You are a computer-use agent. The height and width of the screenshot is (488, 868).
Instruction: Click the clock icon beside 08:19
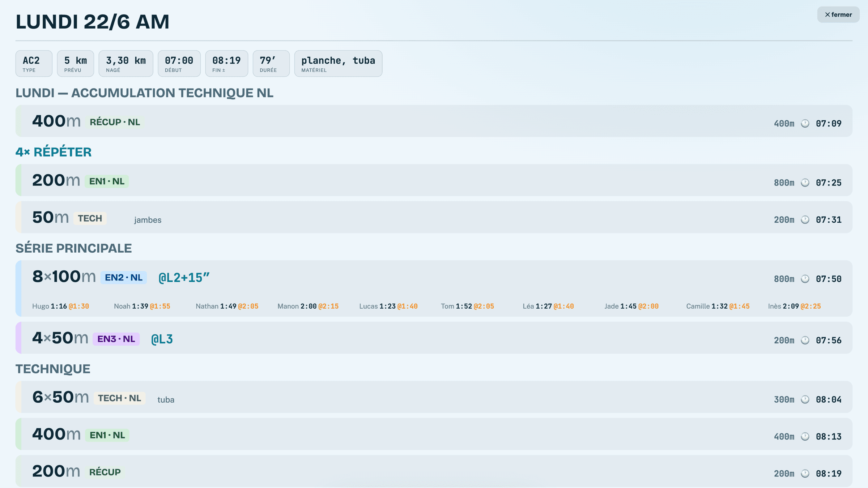pyautogui.click(x=805, y=474)
